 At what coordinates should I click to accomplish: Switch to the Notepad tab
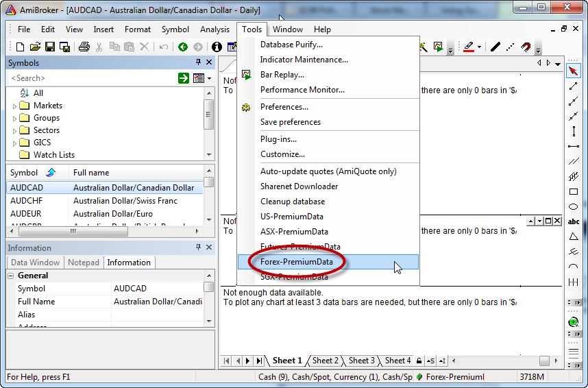pyautogui.click(x=84, y=263)
